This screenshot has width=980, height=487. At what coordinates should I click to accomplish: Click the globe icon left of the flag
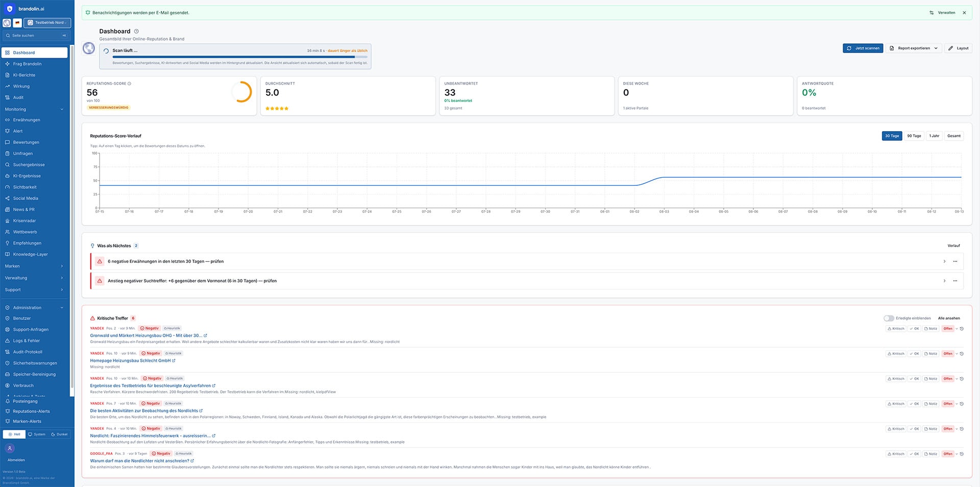(x=7, y=22)
